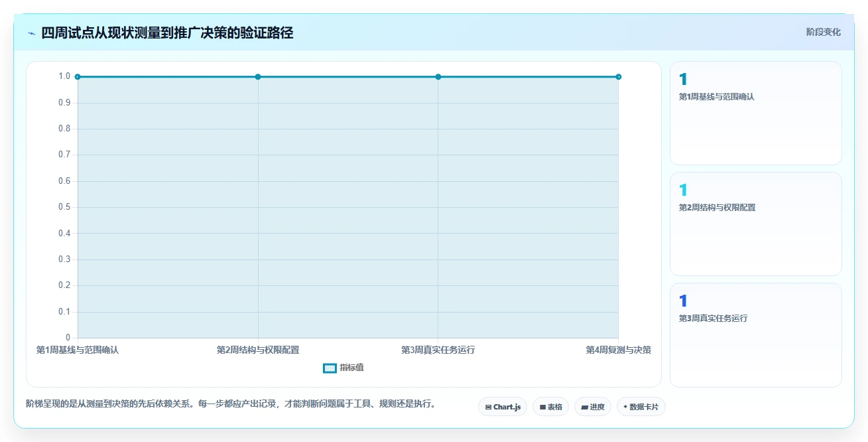The height and width of the screenshot is (442, 868).
Task: Select the 数据卡片 tag button
Action: tap(641, 407)
